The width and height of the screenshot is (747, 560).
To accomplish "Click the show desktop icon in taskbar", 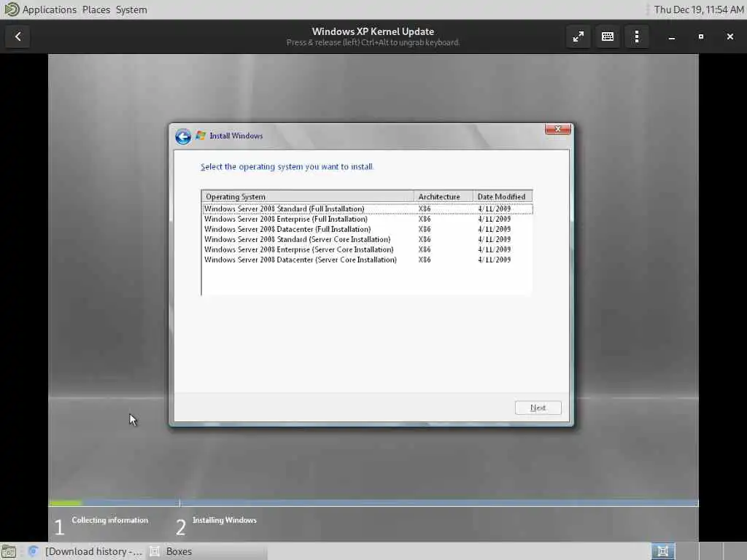I will click(x=8, y=551).
